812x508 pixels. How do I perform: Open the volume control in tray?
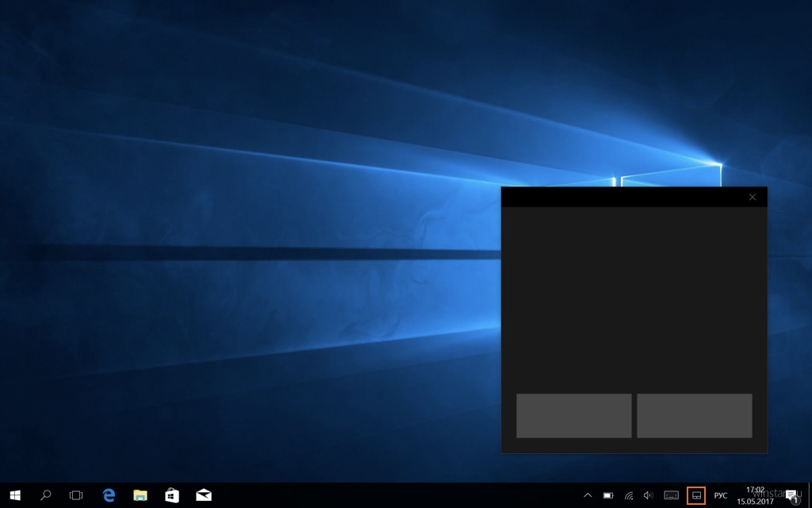[x=649, y=495]
